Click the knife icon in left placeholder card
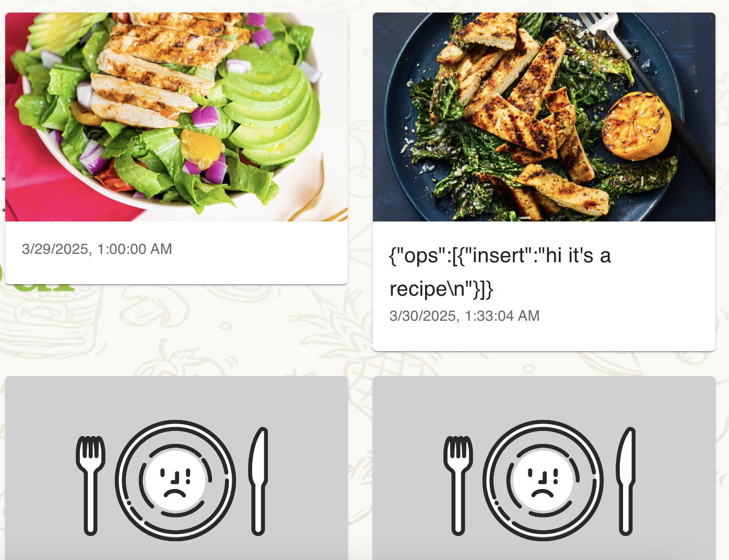Image resolution: width=729 pixels, height=560 pixels. click(259, 481)
